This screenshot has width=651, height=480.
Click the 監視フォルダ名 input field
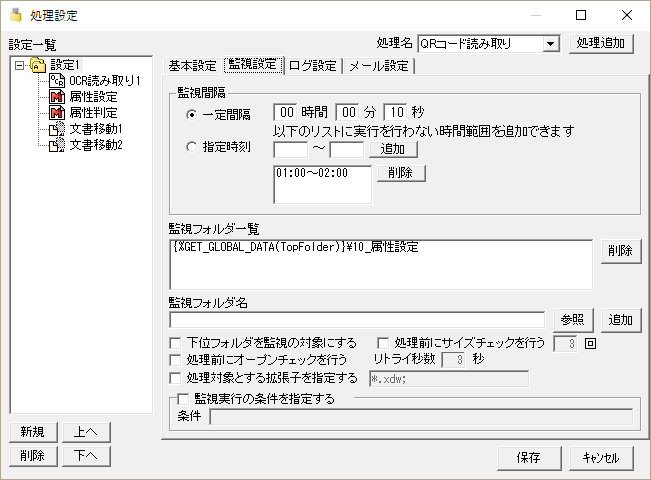[x=357, y=320]
